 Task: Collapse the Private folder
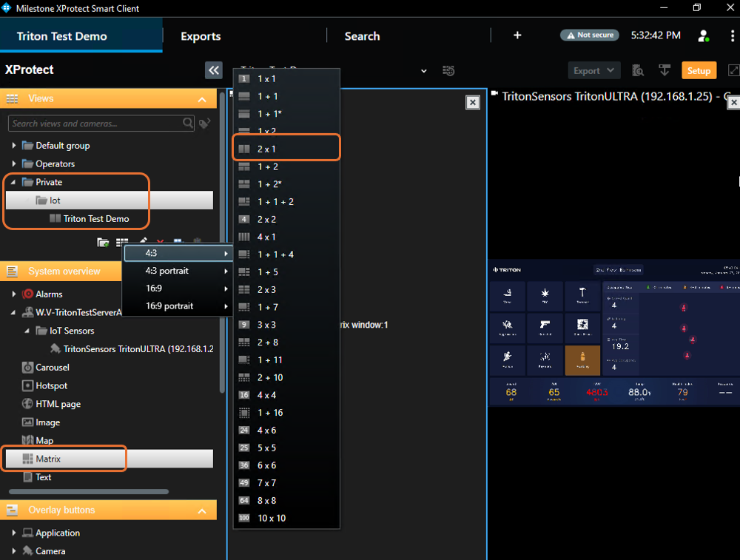(x=13, y=182)
